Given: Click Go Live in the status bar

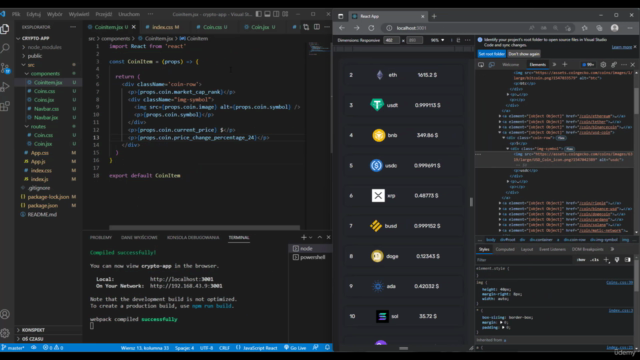Looking at the screenshot, I should 295,348.
